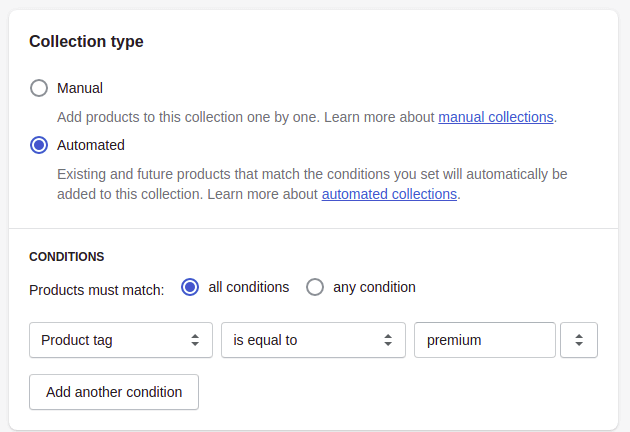Click the "any condition" label text
This screenshot has width=630, height=432.
pyautogui.click(x=374, y=288)
